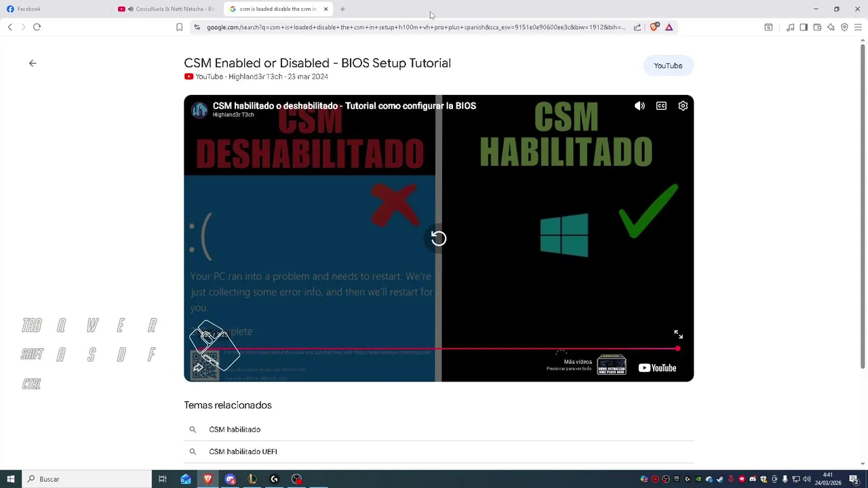This screenshot has width=868, height=488.
Task: Click the Steam tray icon
Action: pos(720,479)
